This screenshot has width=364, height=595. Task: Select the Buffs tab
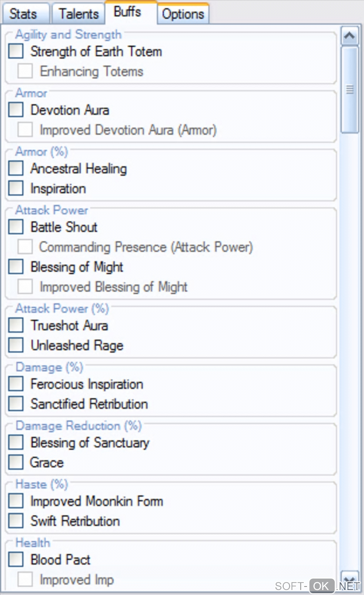click(x=127, y=12)
